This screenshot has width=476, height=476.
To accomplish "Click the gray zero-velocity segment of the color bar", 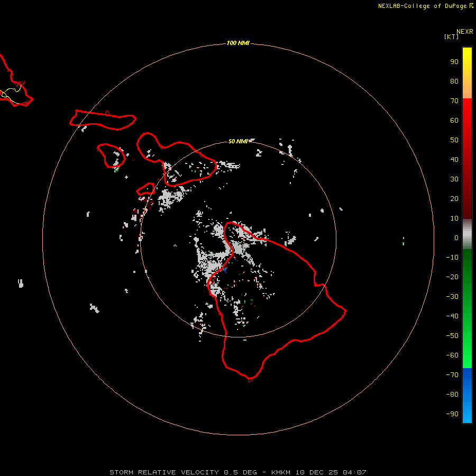I will pos(467,234).
